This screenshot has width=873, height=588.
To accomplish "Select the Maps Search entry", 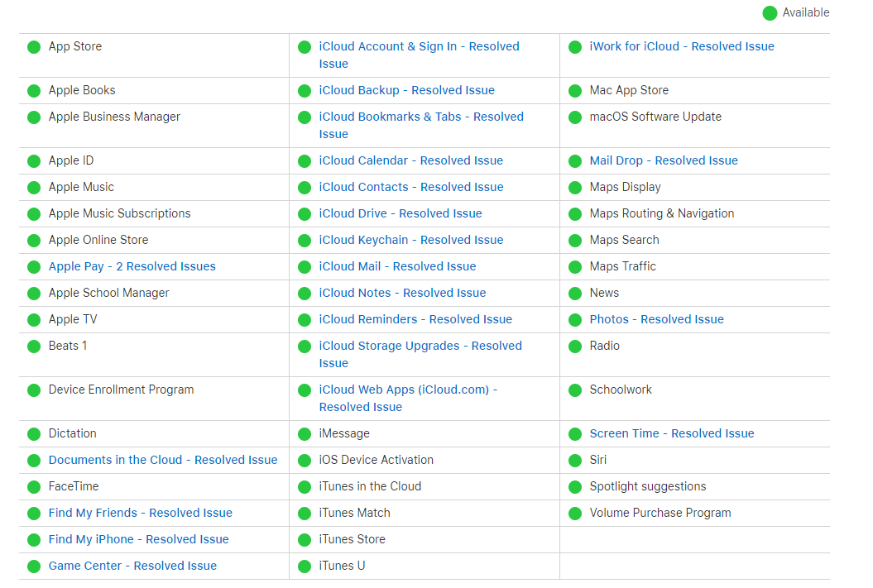I will [x=624, y=241].
